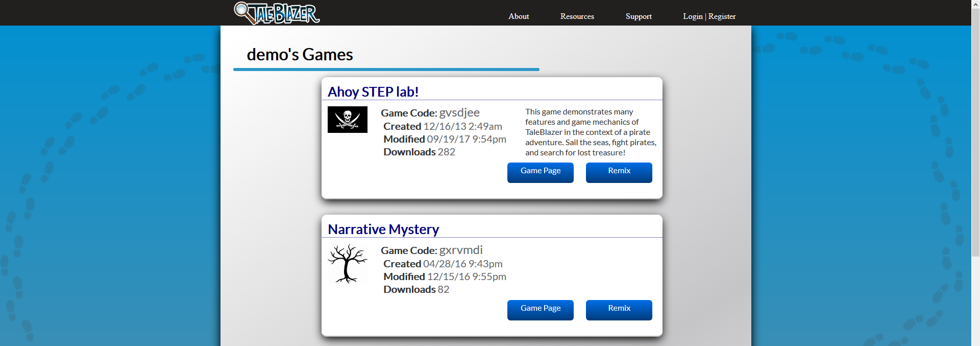
Task: Open the Narrative Mystery title link
Action: click(383, 229)
